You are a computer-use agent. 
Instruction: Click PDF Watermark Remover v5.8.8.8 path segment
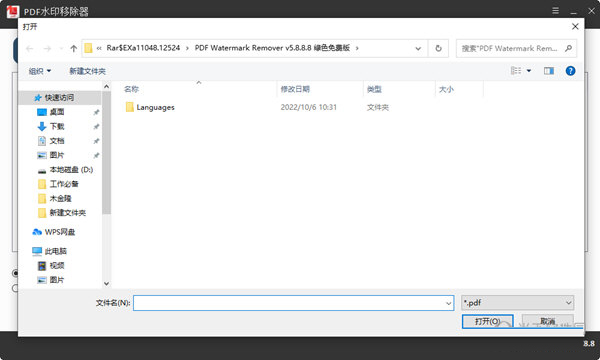click(272, 48)
